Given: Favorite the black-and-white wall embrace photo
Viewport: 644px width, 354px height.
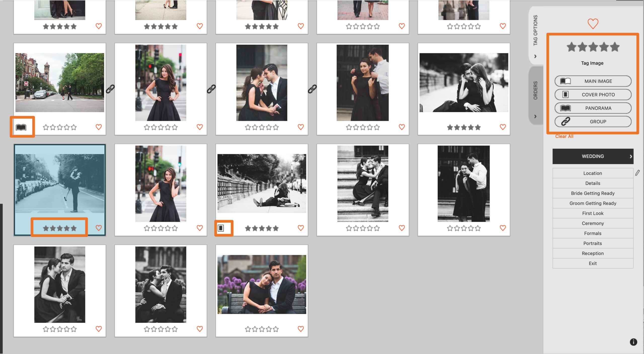Looking at the screenshot, I should tap(503, 127).
